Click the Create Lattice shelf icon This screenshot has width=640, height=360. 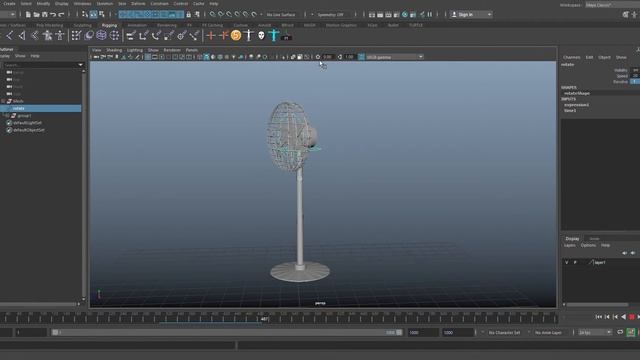(101, 36)
